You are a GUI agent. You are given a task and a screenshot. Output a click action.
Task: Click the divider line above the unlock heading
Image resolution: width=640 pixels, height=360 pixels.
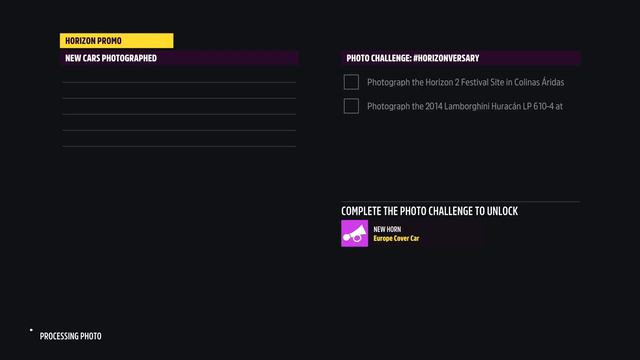pos(460,202)
